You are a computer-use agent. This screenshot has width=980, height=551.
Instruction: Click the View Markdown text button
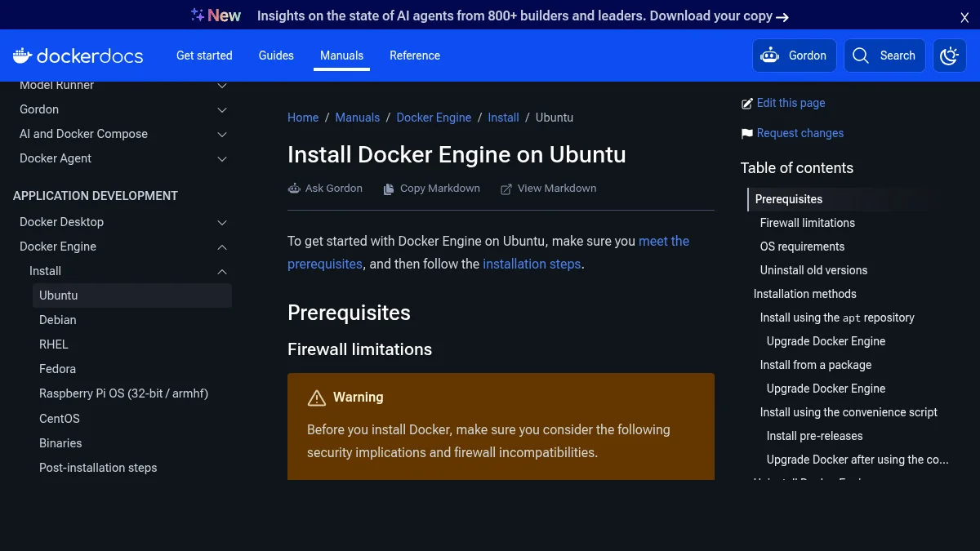(557, 189)
